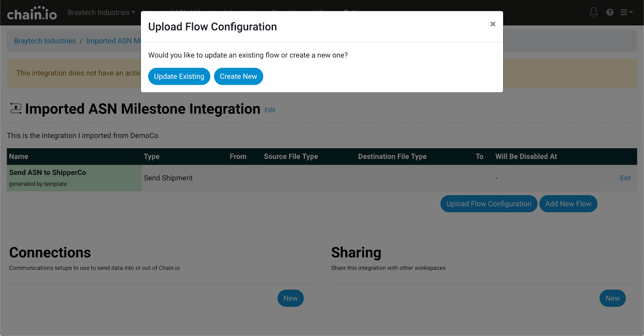Image resolution: width=644 pixels, height=336 pixels.
Task: Open the Imported ASN breadcrumb link
Action: 113,41
